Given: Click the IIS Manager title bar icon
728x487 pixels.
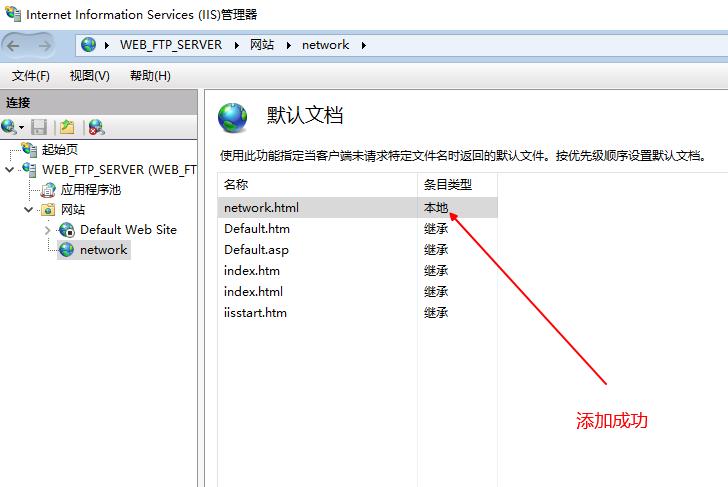Looking at the screenshot, I should (13, 13).
